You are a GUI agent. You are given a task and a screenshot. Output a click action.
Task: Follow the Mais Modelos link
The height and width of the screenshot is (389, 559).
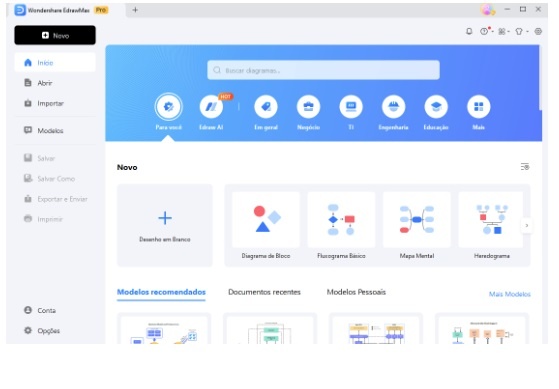[x=509, y=294]
